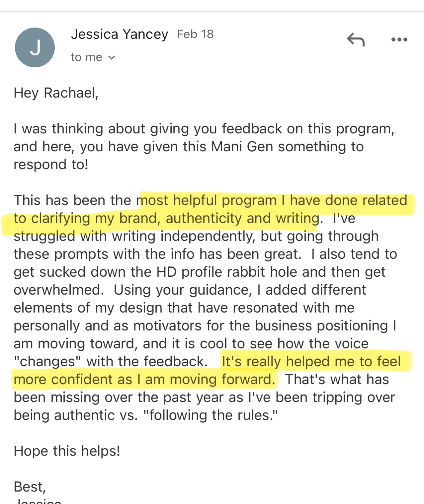The width and height of the screenshot is (424, 504).
Task: Click the word 'overwhelmed.' in the body
Action: coord(59,290)
